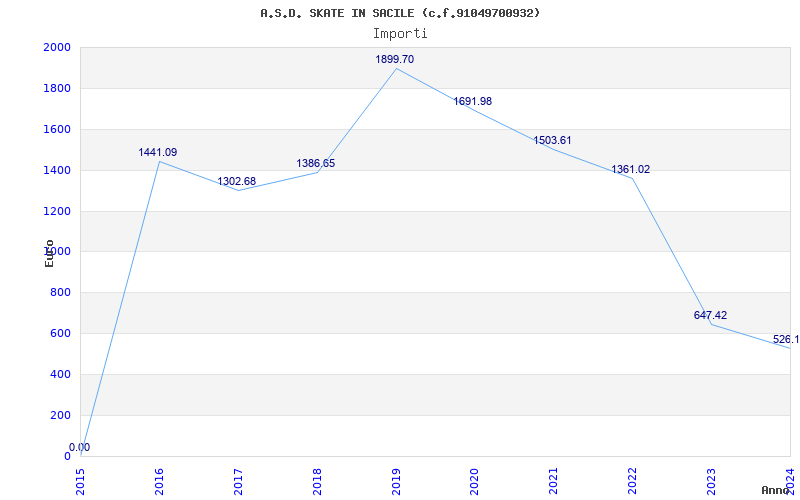Click the 1302.68 value label

pos(237,181)
